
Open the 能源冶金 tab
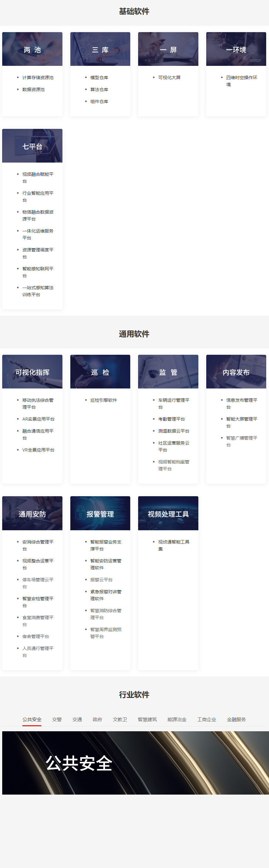click(177, 719)
